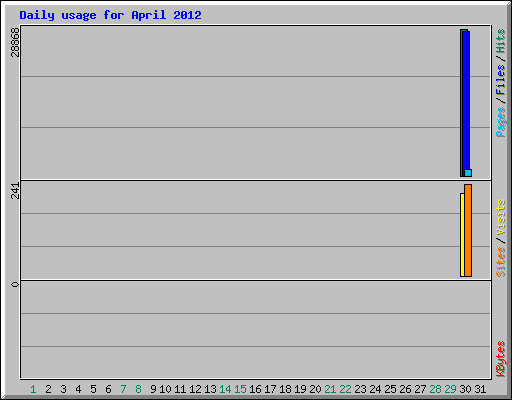Click day label 5 on x-axis
This screenshot has width=512, height=400.
93,389
